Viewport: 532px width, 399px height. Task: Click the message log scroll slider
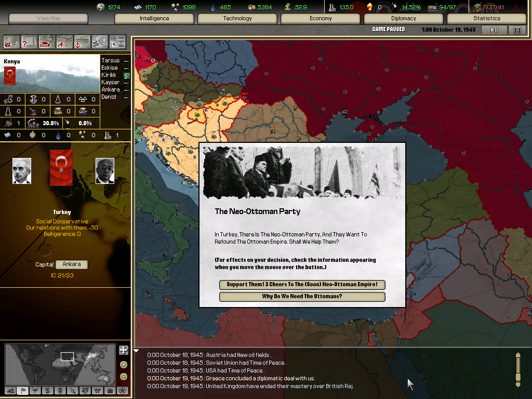pyautogui.click(x=517, y=369)
